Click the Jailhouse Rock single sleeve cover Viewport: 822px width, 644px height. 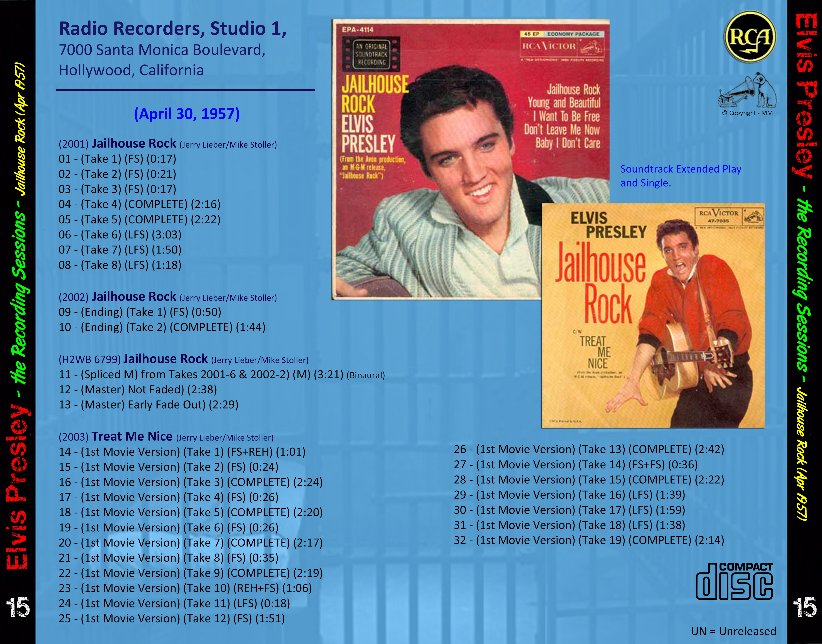click(x=653, y=316)
